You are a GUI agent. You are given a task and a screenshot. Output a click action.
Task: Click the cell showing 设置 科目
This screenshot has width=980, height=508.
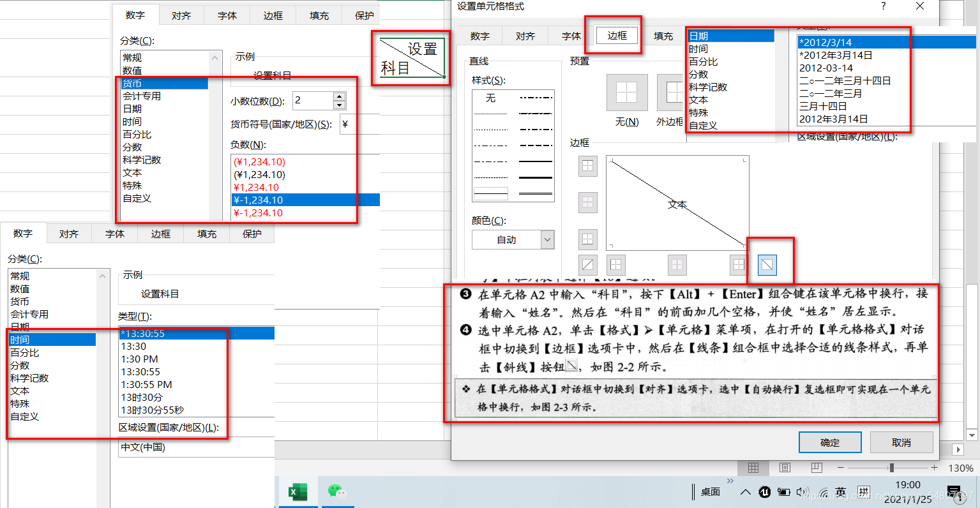[412, 58]
